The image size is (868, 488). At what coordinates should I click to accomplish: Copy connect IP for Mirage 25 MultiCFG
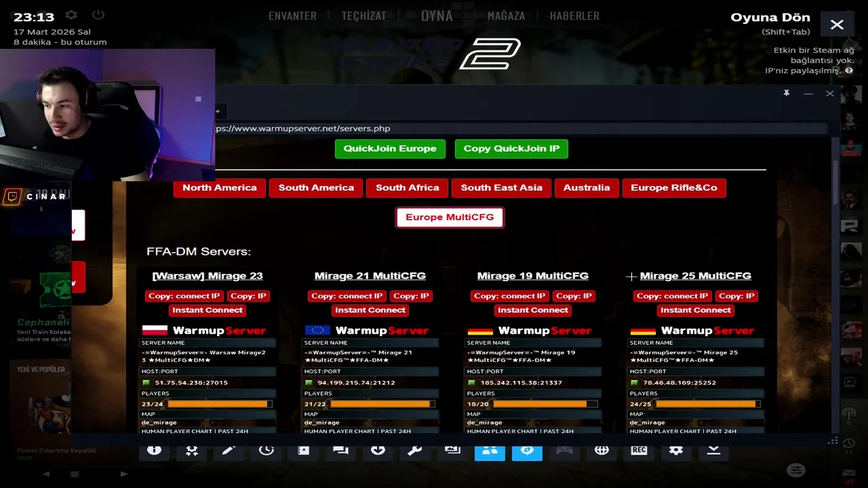click(x=673, y=296)
